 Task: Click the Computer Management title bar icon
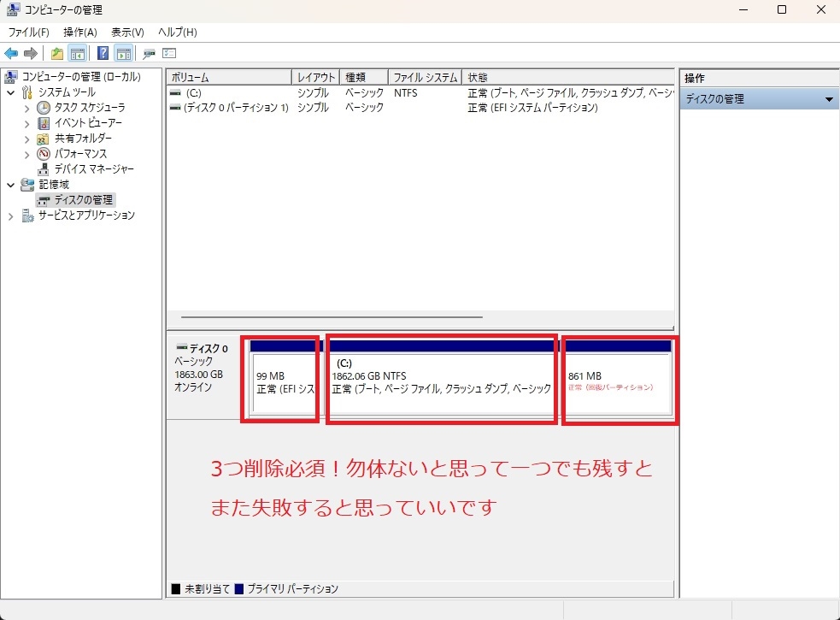point(13,9)
